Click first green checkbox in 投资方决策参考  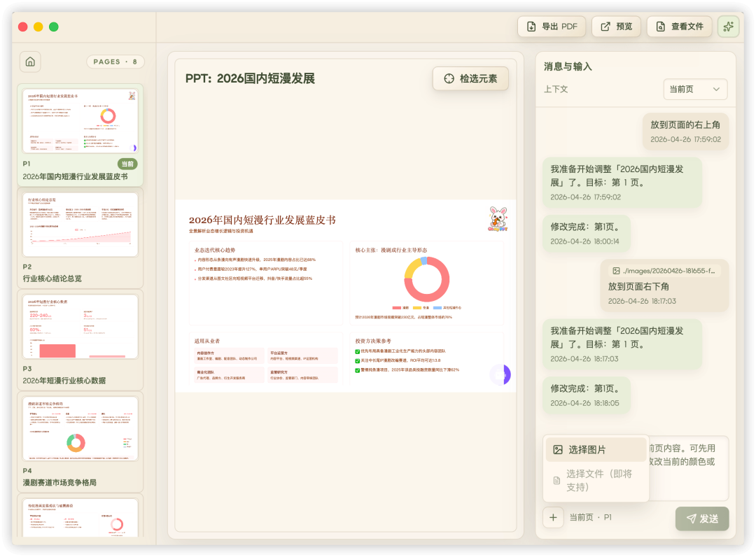357,351
